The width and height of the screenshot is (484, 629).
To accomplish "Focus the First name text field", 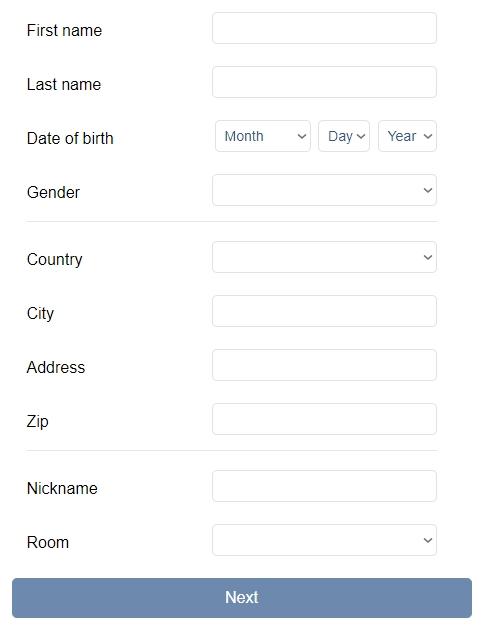I will coord(324,28).
